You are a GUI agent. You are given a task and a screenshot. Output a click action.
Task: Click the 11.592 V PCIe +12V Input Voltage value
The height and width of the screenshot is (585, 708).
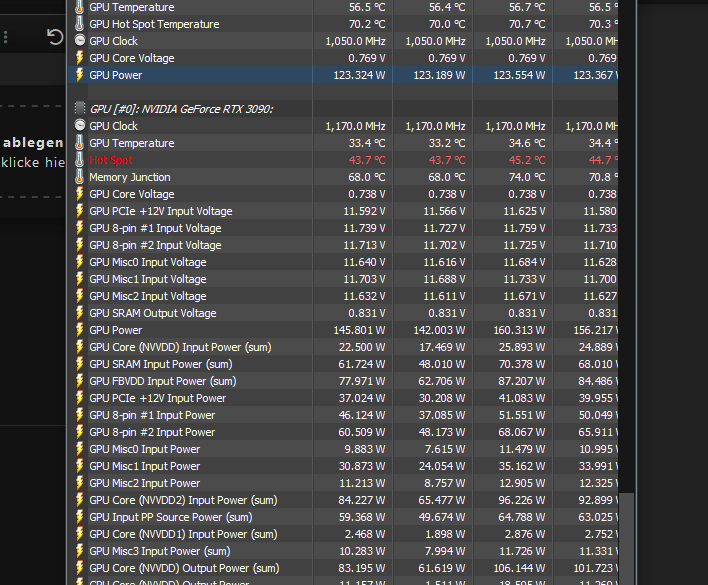click(x=364, y=211)
